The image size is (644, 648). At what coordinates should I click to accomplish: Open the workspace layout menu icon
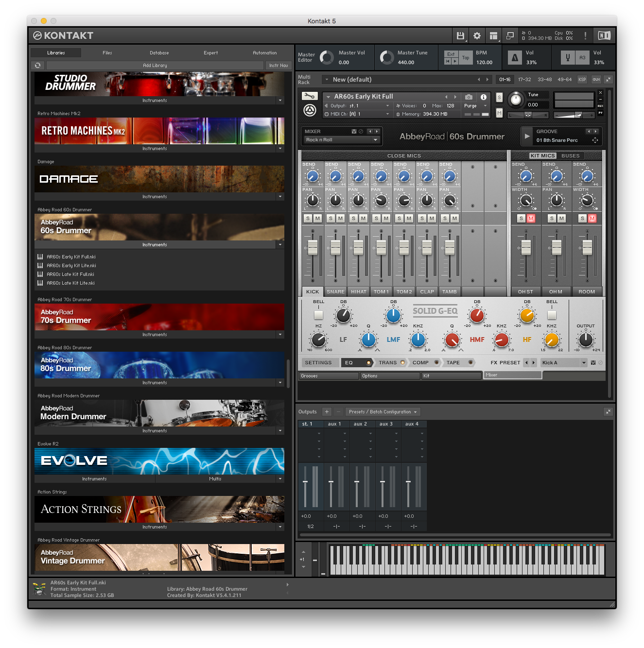[493, 35]
